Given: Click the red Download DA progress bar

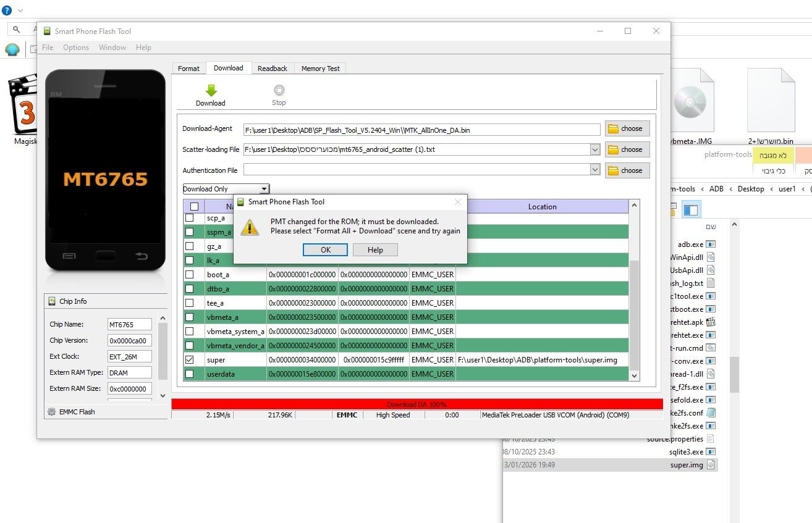Looking at the screenshot, I should tap(417, 404).
